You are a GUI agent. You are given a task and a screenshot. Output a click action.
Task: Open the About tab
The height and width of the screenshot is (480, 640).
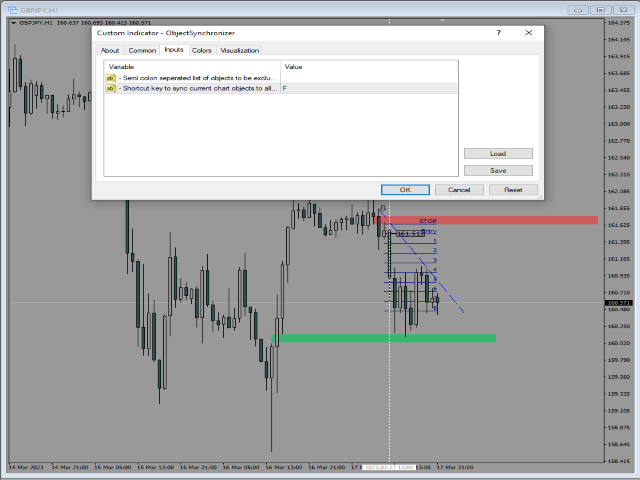(110, 50)
